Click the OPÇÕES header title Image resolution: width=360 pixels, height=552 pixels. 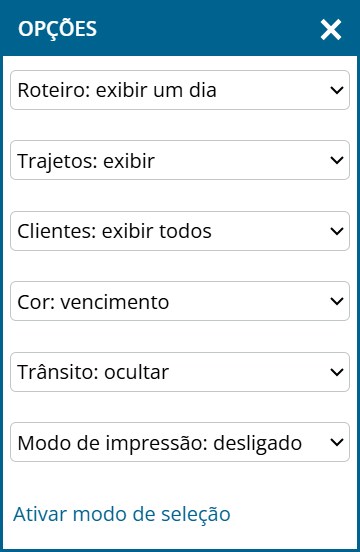57,28
